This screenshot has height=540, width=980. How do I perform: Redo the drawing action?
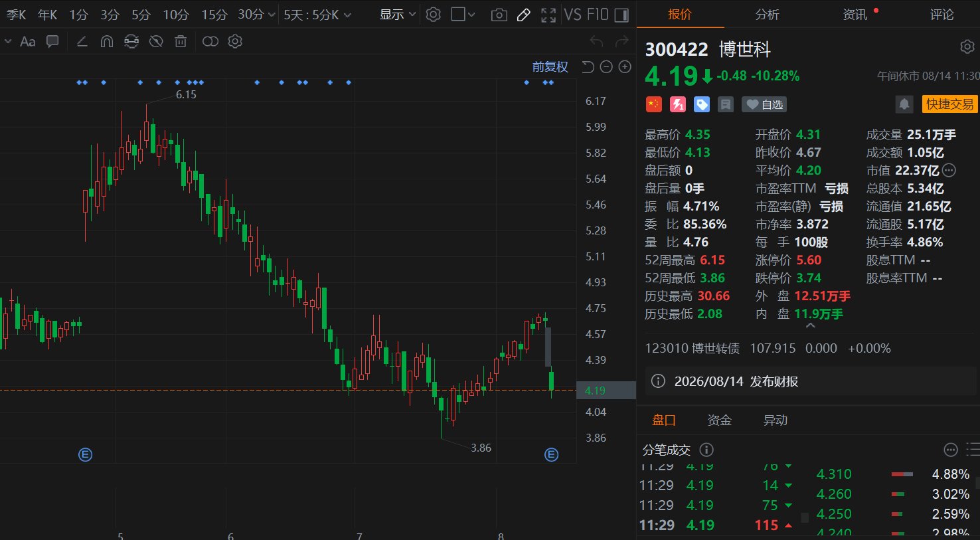621,42
